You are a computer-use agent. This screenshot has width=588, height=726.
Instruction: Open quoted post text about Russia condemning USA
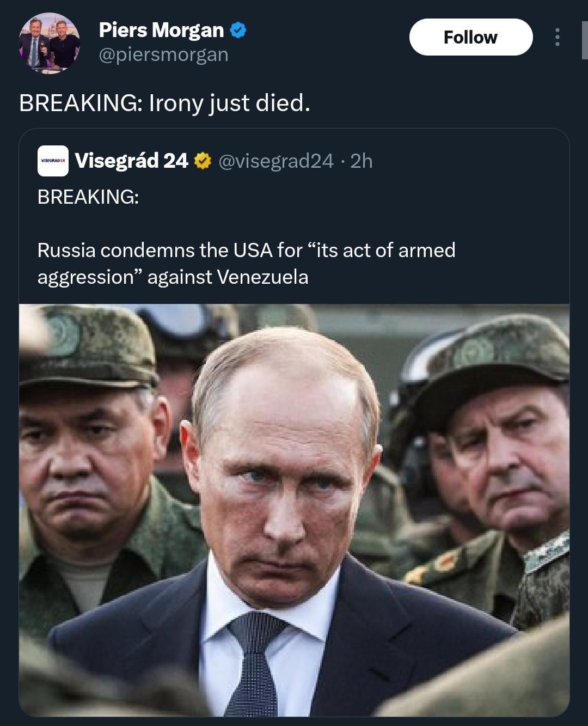coord(246,251)
